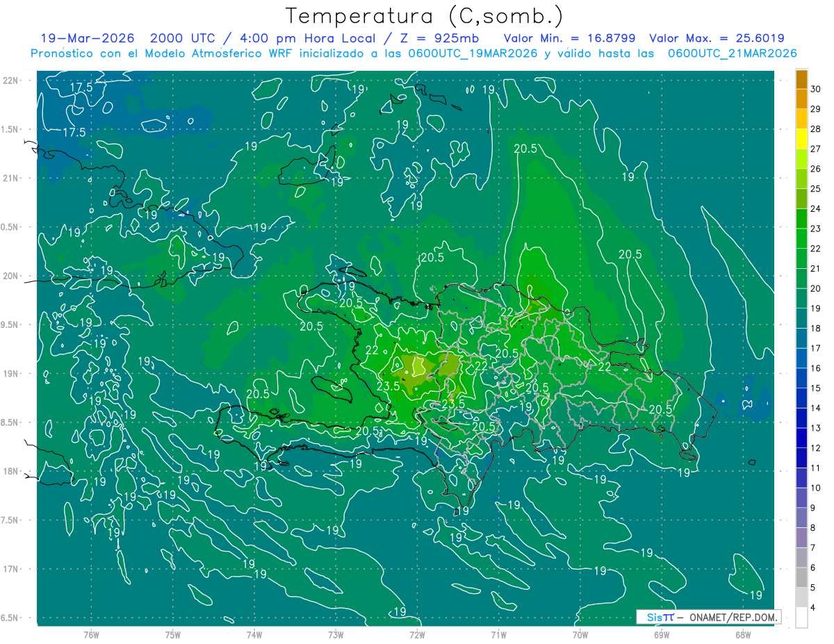Click the gray 5 degree legend swatch
The width and height of the screenshot is (834, 644).
tap(801, 578)
